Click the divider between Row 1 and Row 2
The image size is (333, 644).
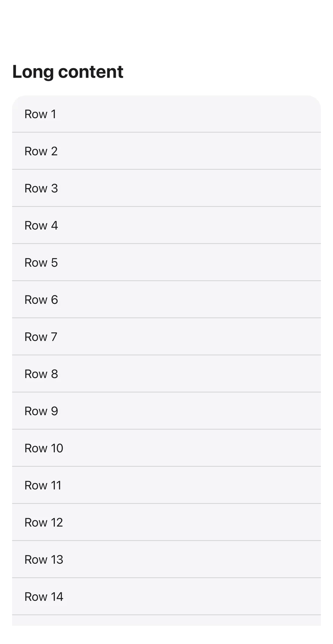(x=166, y=132)
